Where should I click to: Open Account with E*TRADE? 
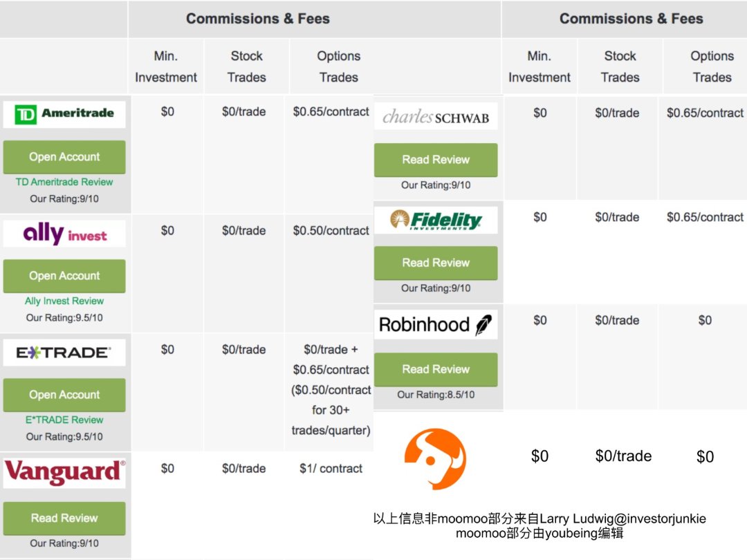pyautogui.click(x=64, y=395)
